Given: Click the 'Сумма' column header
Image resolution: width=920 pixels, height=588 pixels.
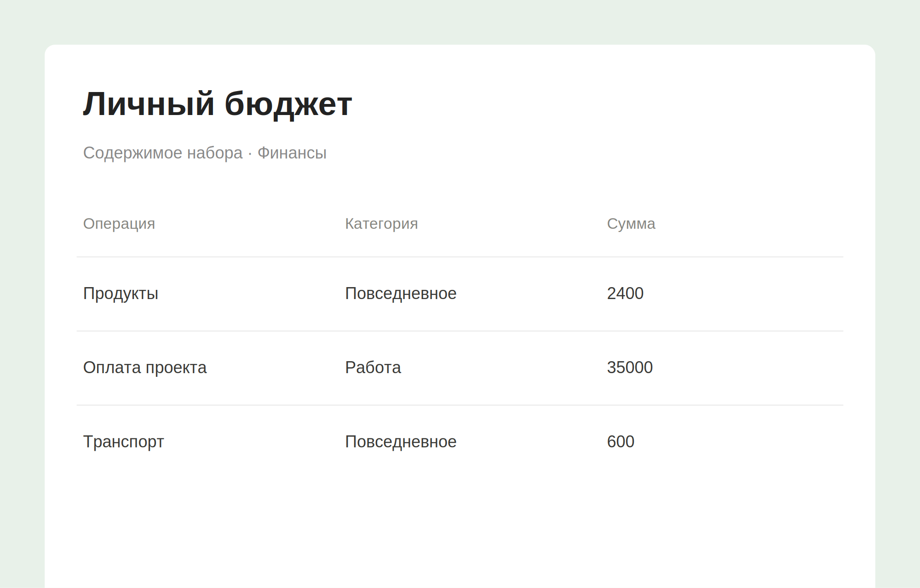Looking at the screenshot, I should click(x=631, y=224).
